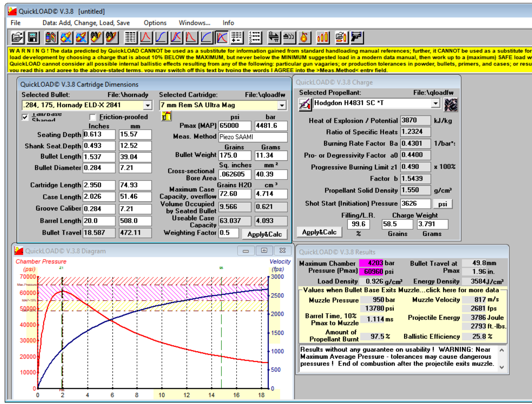Open the Options menu

pyautogui.click(x=155, y=23)
